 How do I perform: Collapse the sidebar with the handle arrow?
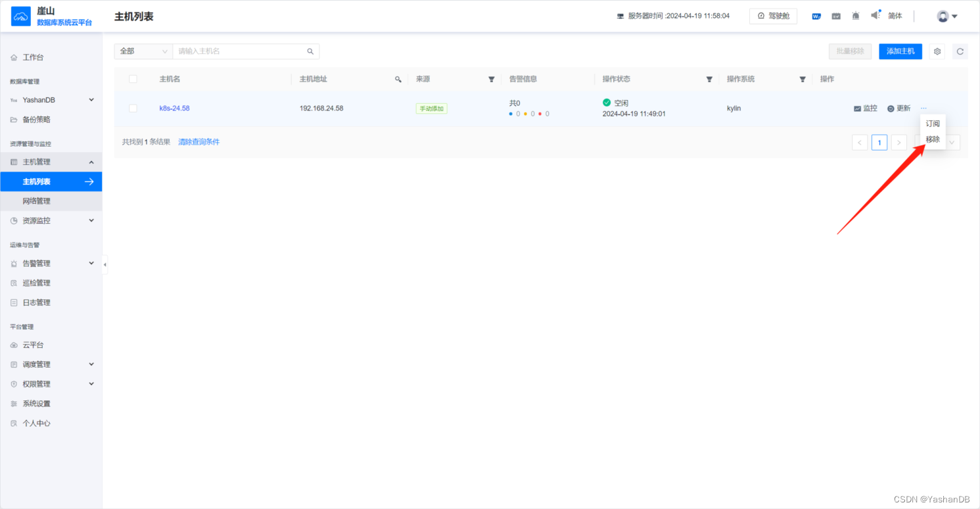pyautogui.click(x=105, y=264)
